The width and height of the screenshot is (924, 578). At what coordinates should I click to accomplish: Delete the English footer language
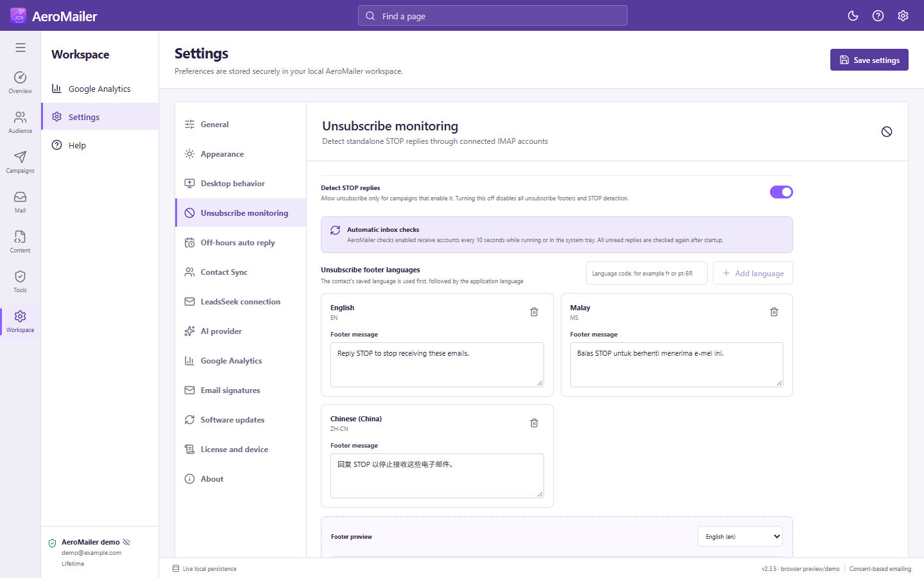(x=534, y=312)
